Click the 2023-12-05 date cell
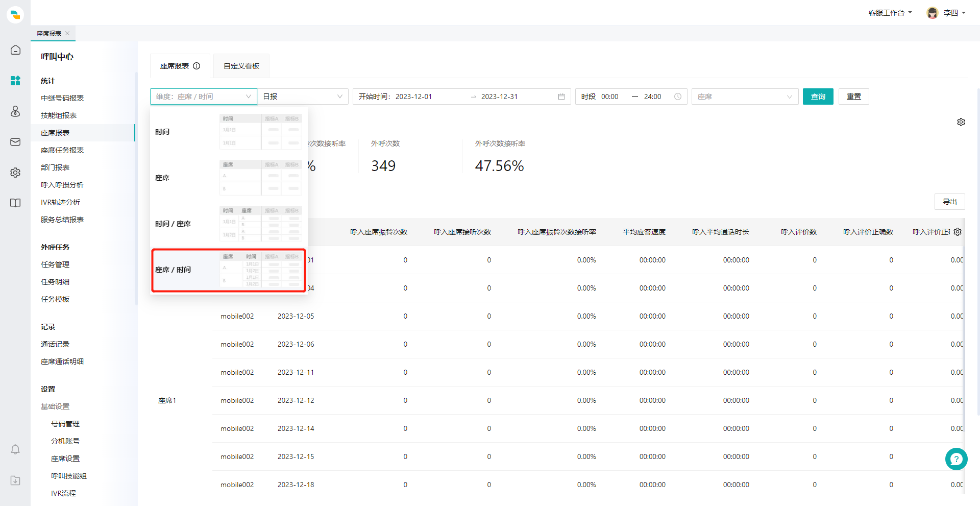This screenshot has width=980, height=506. [296, 316]
